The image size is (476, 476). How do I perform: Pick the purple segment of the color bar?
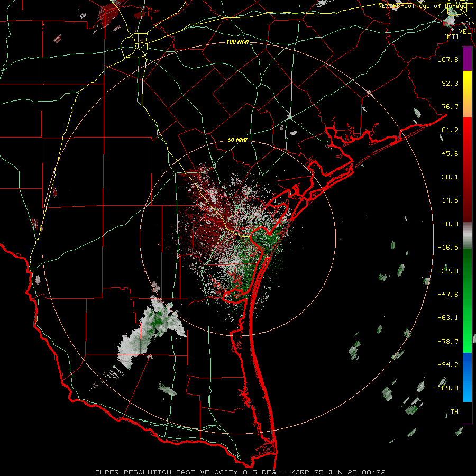point(467,59)
